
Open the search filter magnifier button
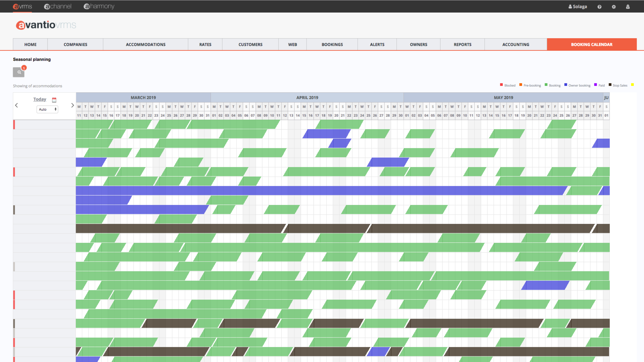click(19, 72)
